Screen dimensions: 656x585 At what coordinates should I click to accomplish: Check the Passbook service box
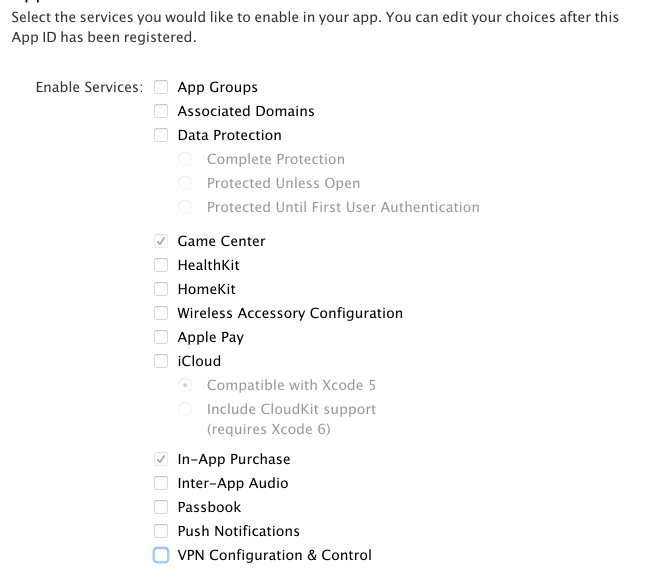click(x=161, y=507)
